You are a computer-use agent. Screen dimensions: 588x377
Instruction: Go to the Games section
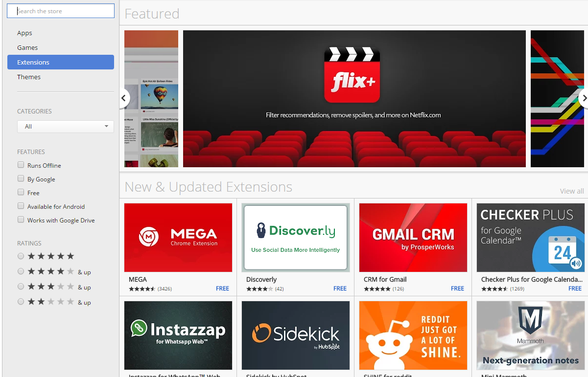(x=27, y=47)
